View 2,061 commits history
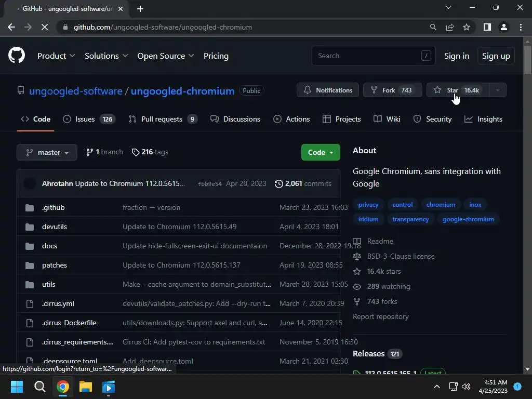 pyautogui.click(x=303, y=183)
